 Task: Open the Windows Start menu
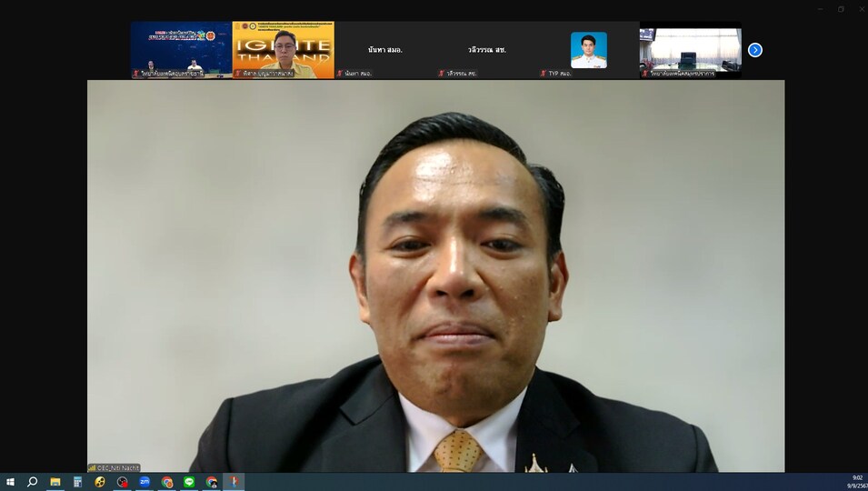tap(10, 482)
